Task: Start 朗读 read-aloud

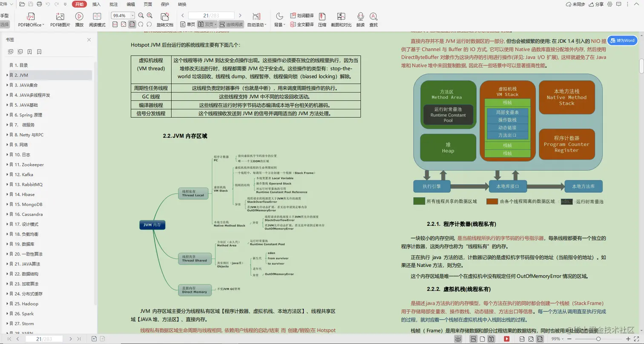Action: coord(361,19)
